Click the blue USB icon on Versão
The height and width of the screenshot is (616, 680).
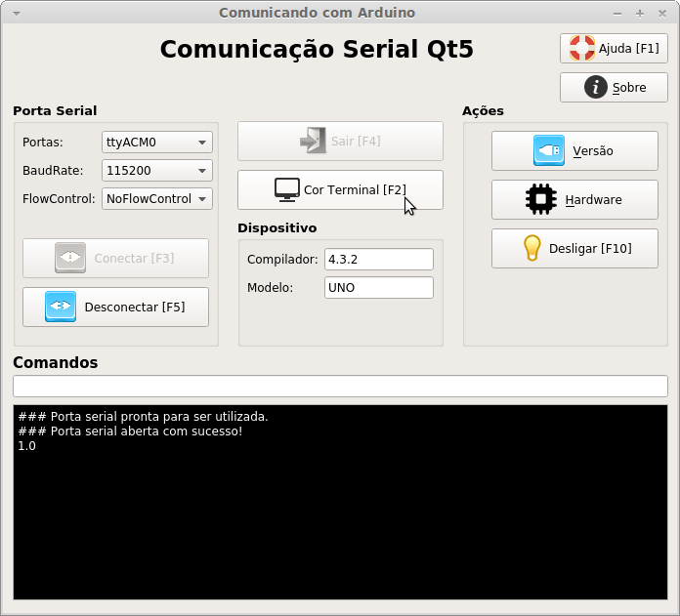(x=549, y=150)
